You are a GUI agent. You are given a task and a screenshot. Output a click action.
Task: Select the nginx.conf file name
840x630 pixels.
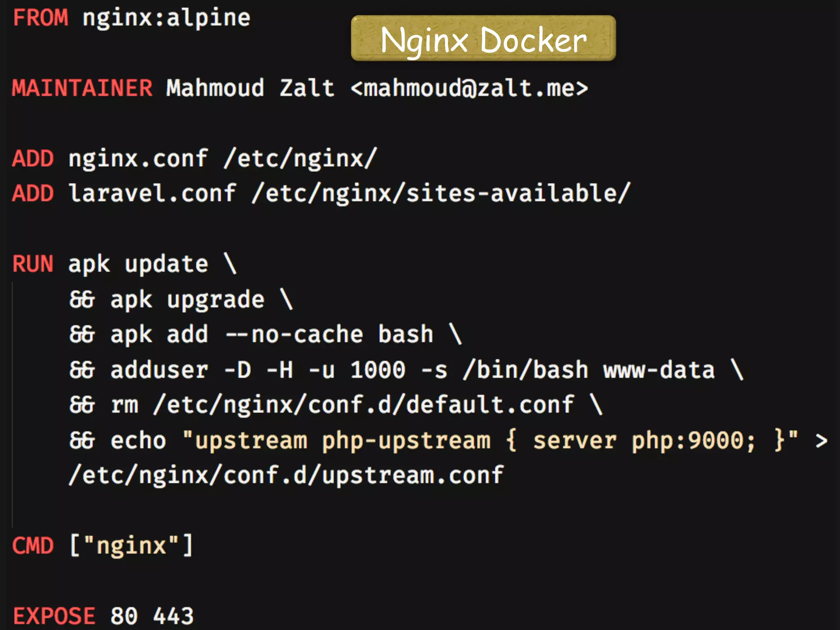point(138,159)
